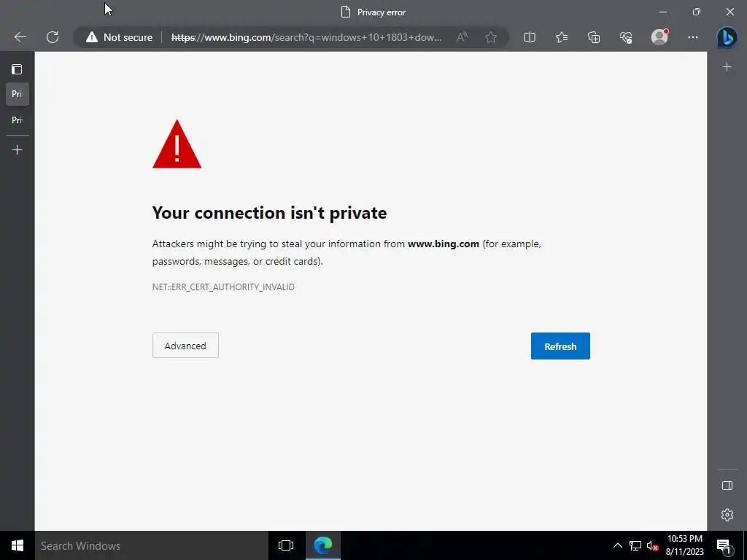
Task: Open the Bing Chat sidebar icon
Action: point(727,38)
